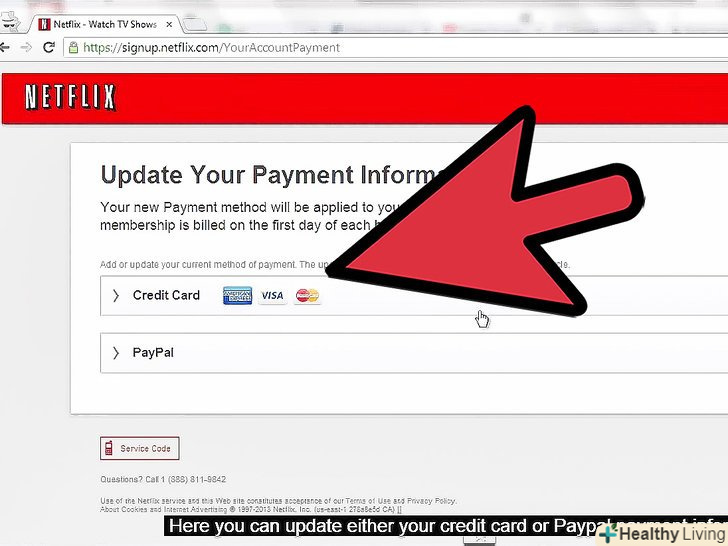Screen dimensions: 728x546
Task: Expand the Credit Card chevron
Action: click(x=116, y=296)
